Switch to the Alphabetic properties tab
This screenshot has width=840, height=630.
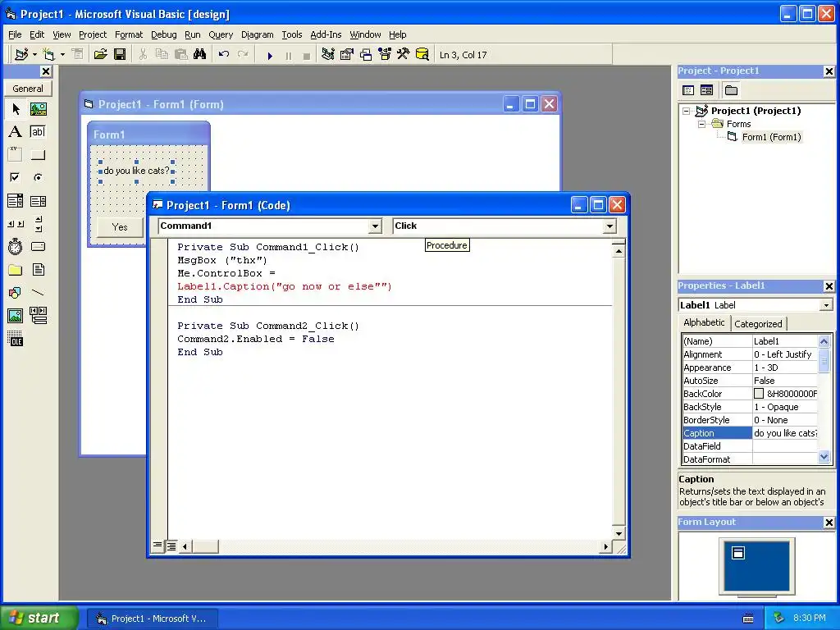coord(704,322)
